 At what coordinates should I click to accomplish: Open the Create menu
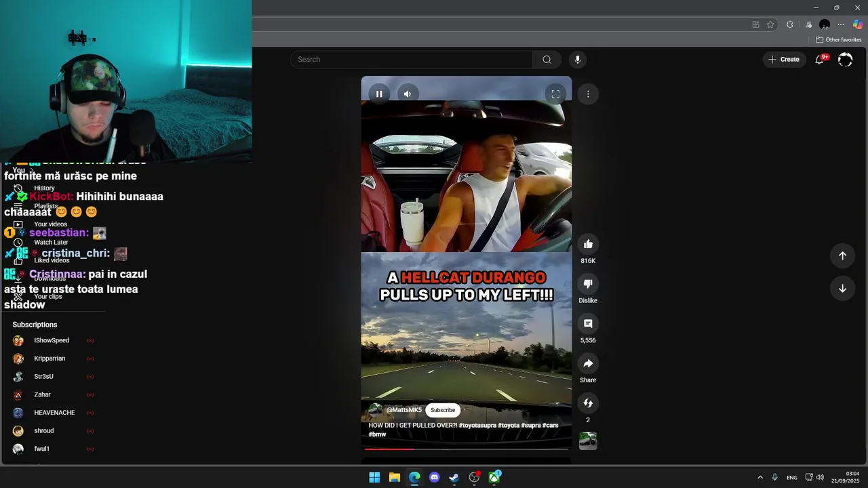point(784,60)
